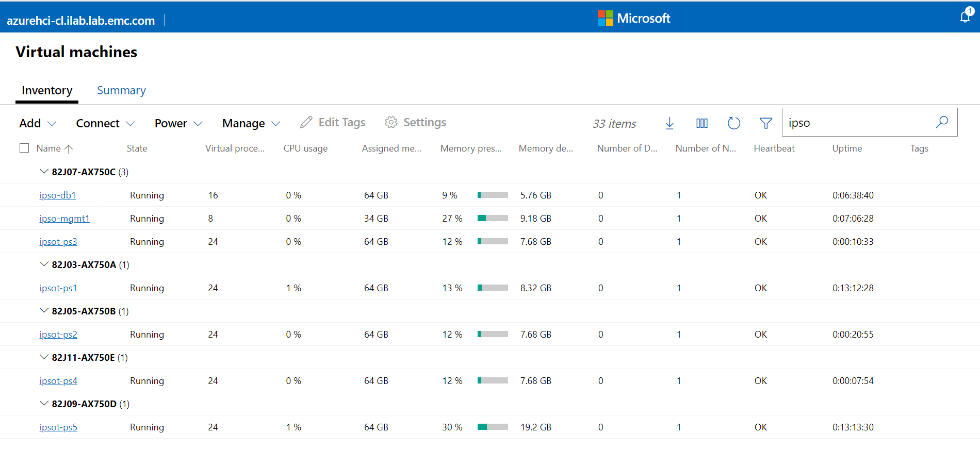This screenshot has height=467, width=980.
Task: Open the ipsot-ps2 VM link
Action: (58, 335)
